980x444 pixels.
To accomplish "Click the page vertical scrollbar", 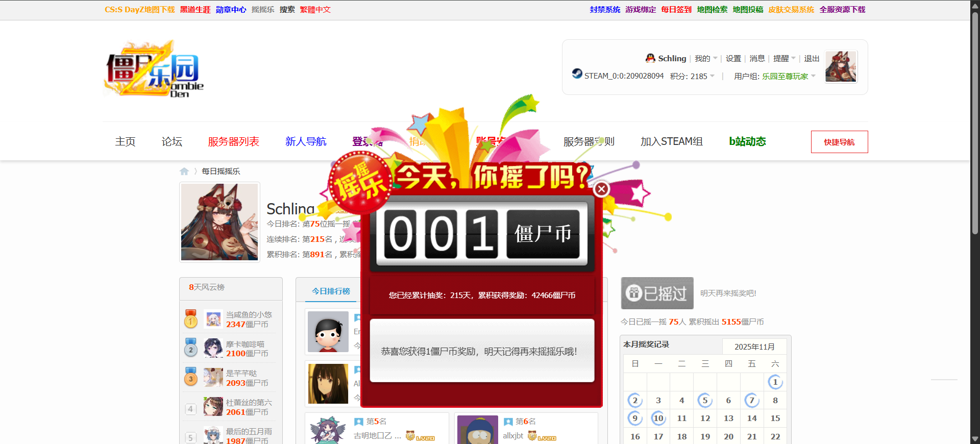I will click(x=975, y=122).
